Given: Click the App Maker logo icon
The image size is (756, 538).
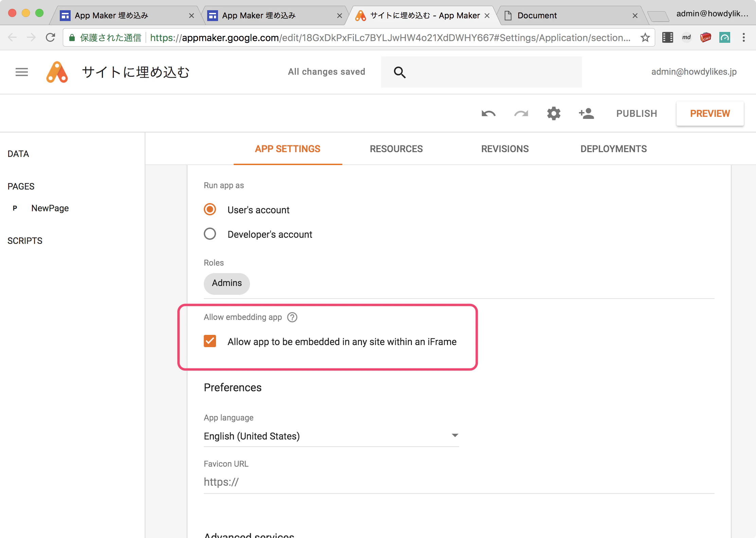Looking at the screenshot, I should point(57,72).
